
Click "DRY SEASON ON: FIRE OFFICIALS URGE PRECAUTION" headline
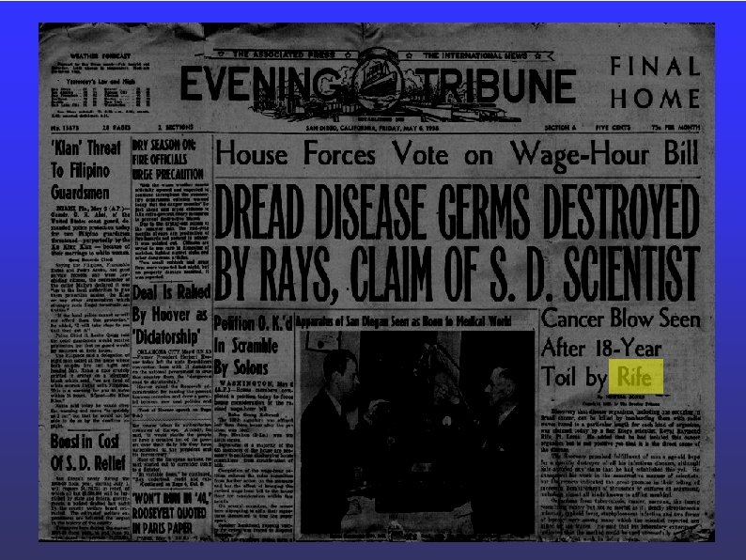[168, 160]
